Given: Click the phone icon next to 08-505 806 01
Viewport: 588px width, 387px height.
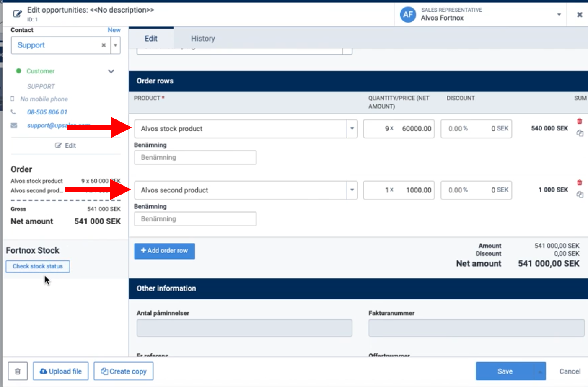Looking at the screenshot, I should pyautogui.click(x=13, y=112).
